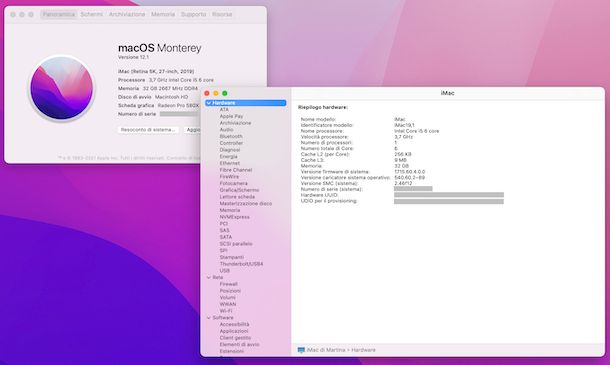
Task: Select Volumi under Rete
Action: pos(228,298)
